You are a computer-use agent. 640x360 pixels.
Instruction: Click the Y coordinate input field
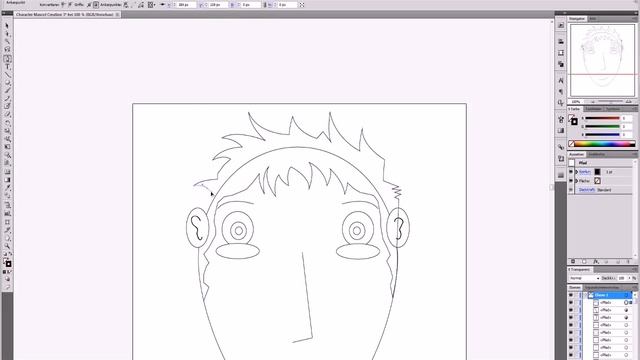218,4
